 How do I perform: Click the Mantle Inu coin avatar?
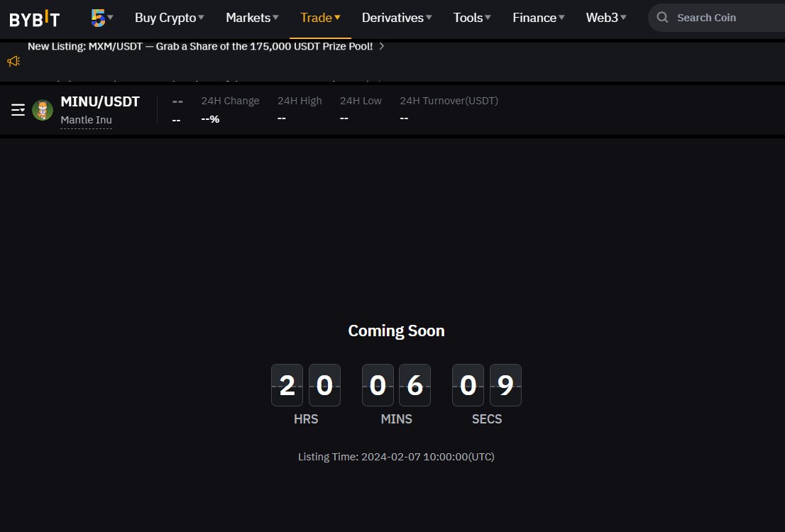(43, 110)
